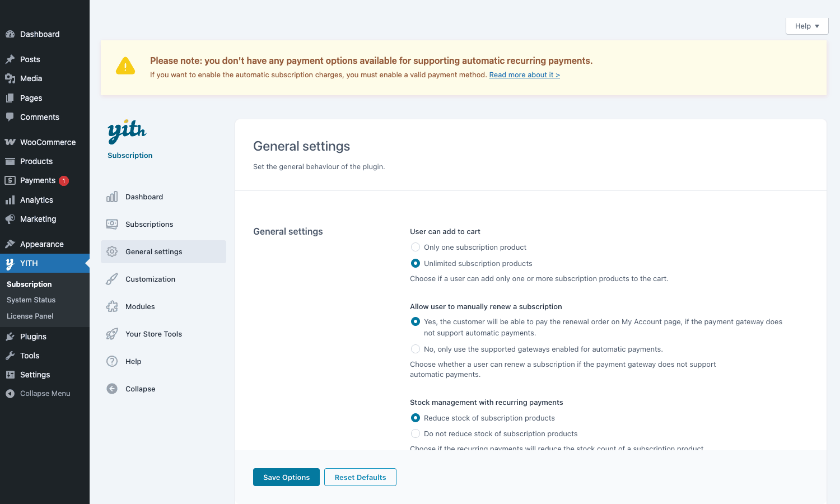Image resolution: width=840 pixels, height=504 pixels.
Task: Click the Settings sliders icon
Action: 10,375
